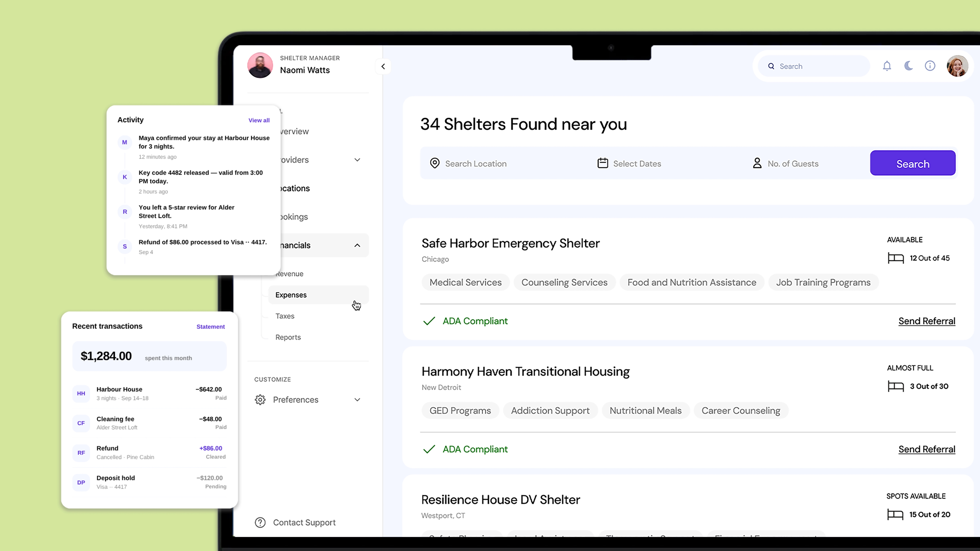The width and height of the screenshot is (980, 551).
Task: Click the location pin icon in search bar
Action: click(x=435, y=163)
